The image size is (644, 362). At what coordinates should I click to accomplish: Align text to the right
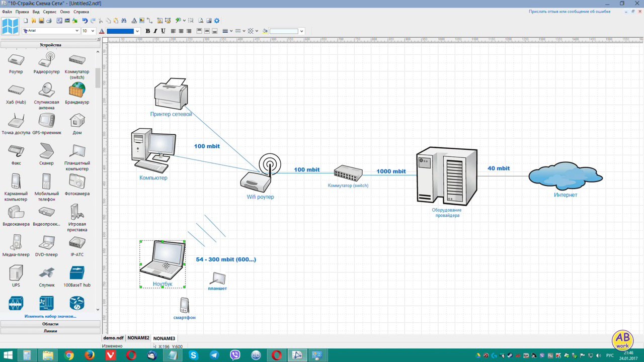tap(189, 31)
